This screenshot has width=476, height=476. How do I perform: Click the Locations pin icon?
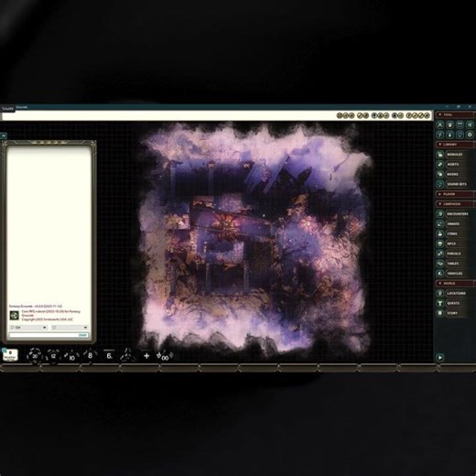click(x=439, y=293)
